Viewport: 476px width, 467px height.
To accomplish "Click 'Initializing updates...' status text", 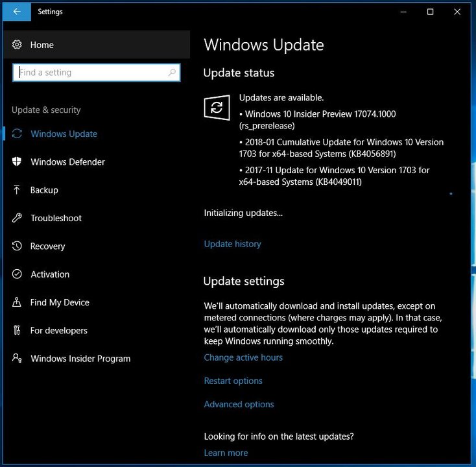I will pyautogui.click(x=243, y=213).
